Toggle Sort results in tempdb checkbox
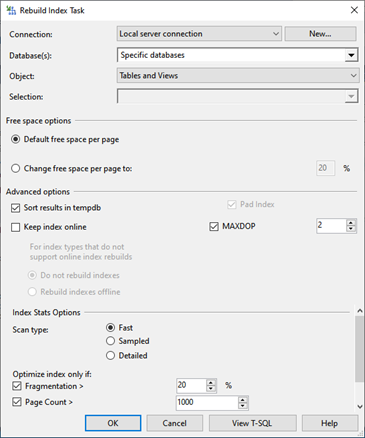Viewport: 365px width, 438px height. point(16,208)
